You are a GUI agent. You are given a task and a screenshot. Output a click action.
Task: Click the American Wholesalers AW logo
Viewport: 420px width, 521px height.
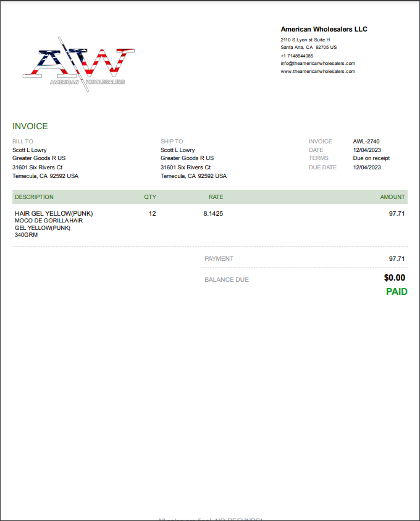pos(78,64)
